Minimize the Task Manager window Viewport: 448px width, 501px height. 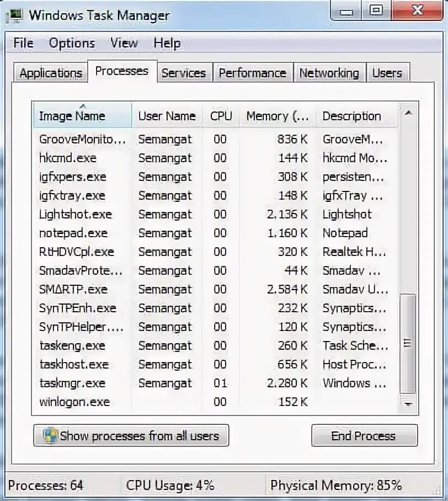[x=346, y=11]
